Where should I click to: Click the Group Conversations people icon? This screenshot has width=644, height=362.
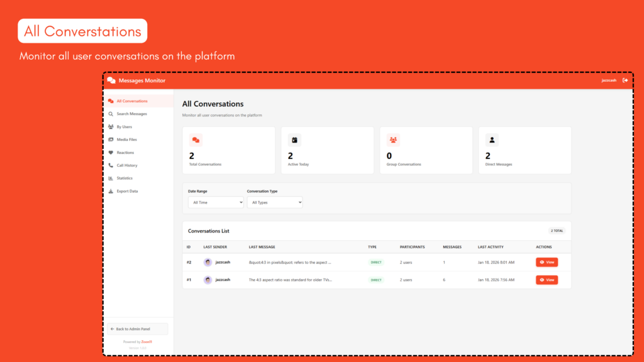pos(393,140)
